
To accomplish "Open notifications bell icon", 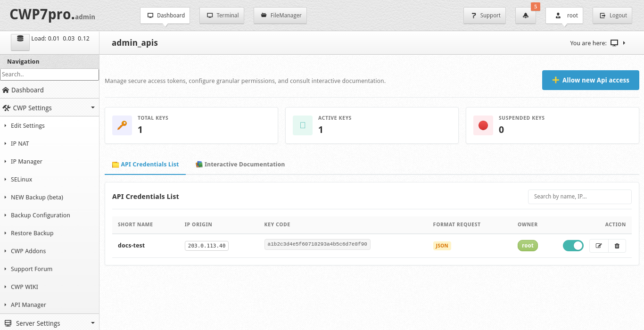I will 526,16.
